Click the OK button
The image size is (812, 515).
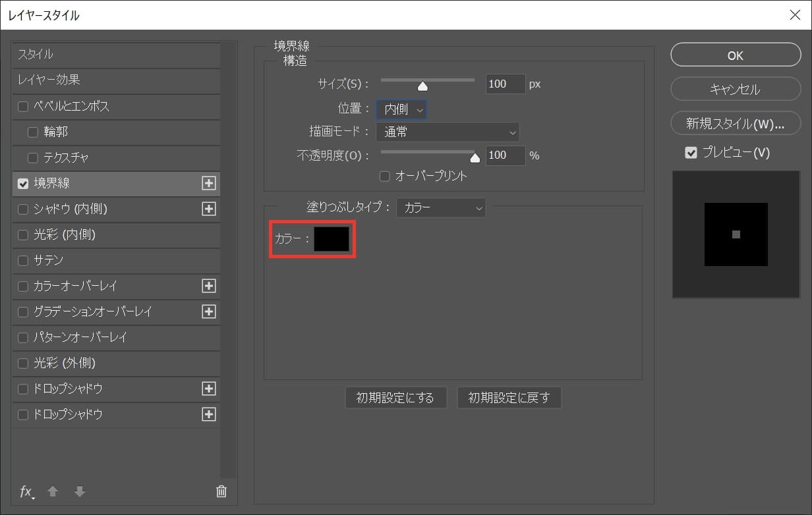pos(736,56)
